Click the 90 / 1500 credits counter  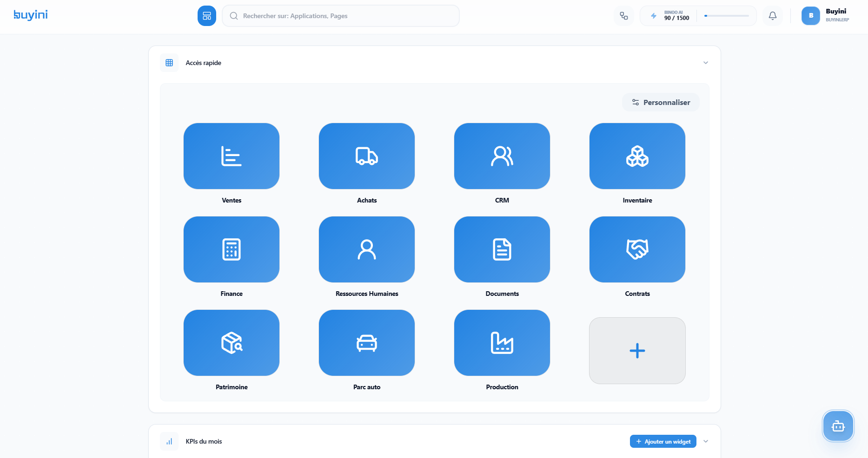click(x=676, y=18)
